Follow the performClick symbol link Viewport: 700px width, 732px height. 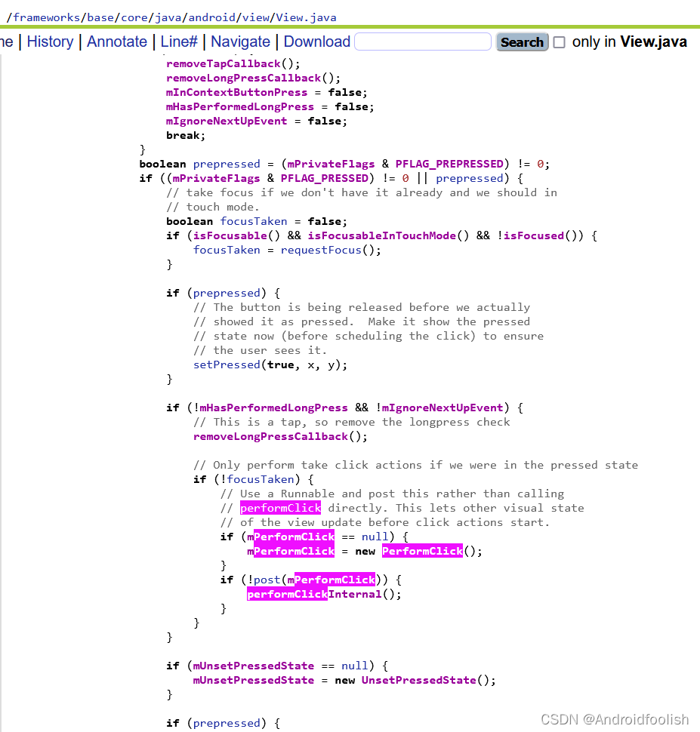pyautogui.click(x=280, y=507)
